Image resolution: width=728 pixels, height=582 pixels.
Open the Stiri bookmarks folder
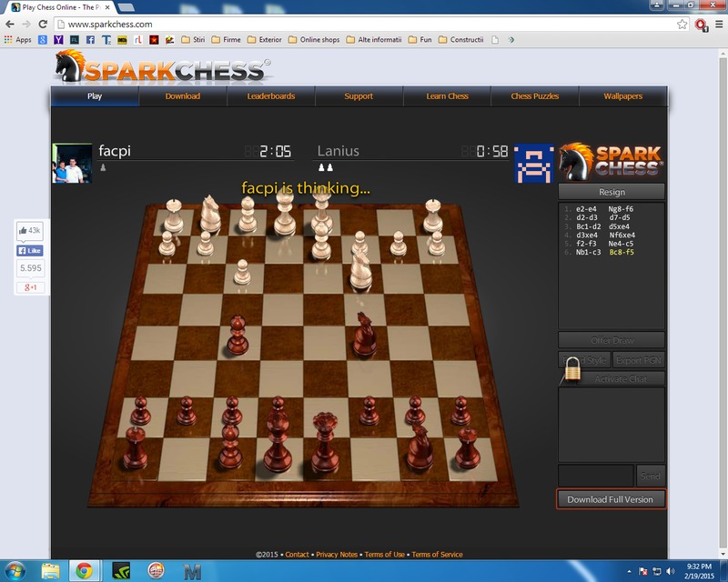(193, 40)
